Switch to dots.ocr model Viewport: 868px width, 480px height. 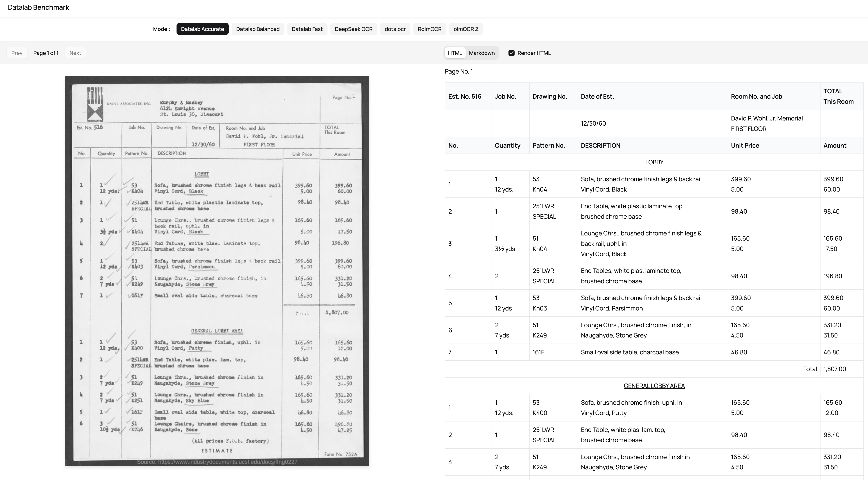click(395, 29)
